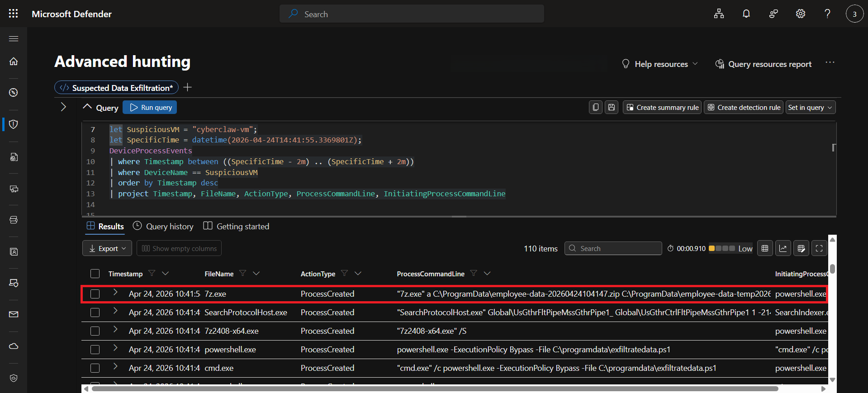The image size is (868, 393).
Task: Go to Home in the sidebar
Action: pos(14,61)
